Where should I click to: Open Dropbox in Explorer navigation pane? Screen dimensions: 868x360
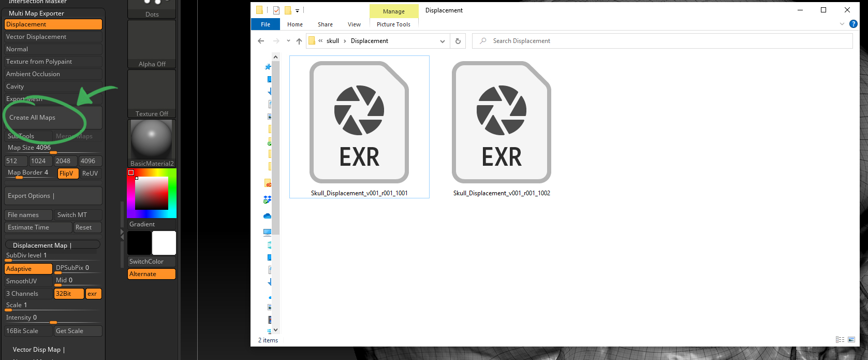267,199
